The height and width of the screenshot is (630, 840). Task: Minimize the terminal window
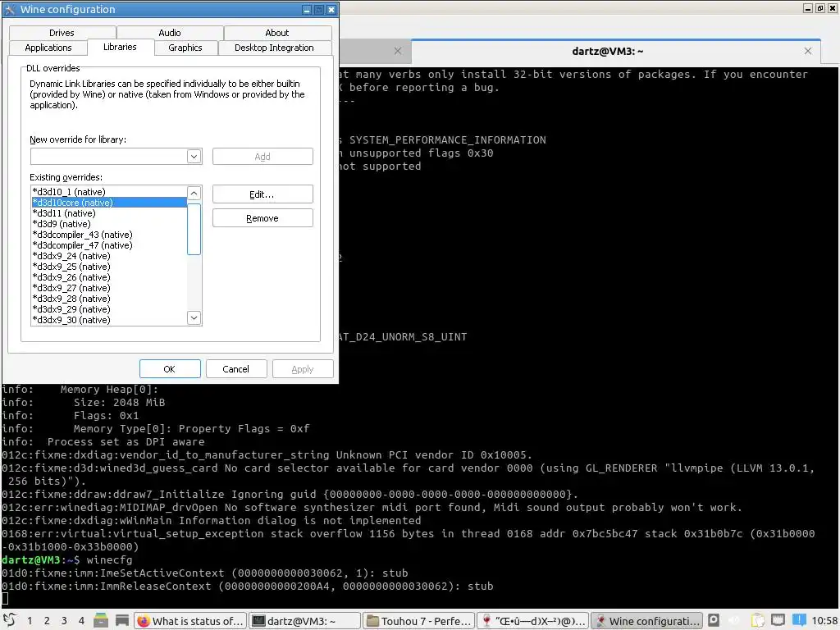[808, 8]
